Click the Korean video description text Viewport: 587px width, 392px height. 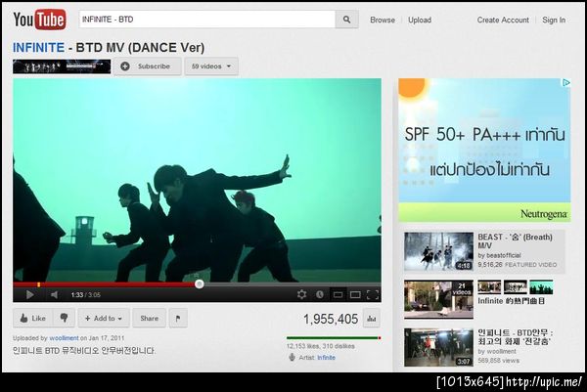click(84, 351)
